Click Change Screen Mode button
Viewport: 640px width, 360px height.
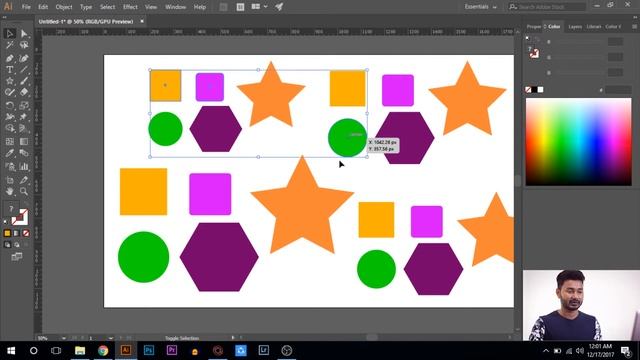(x=17, y=257)
